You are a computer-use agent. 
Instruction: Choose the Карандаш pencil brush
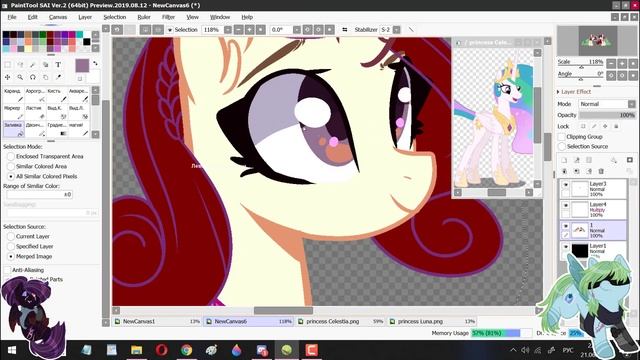(x=13, y=95)
